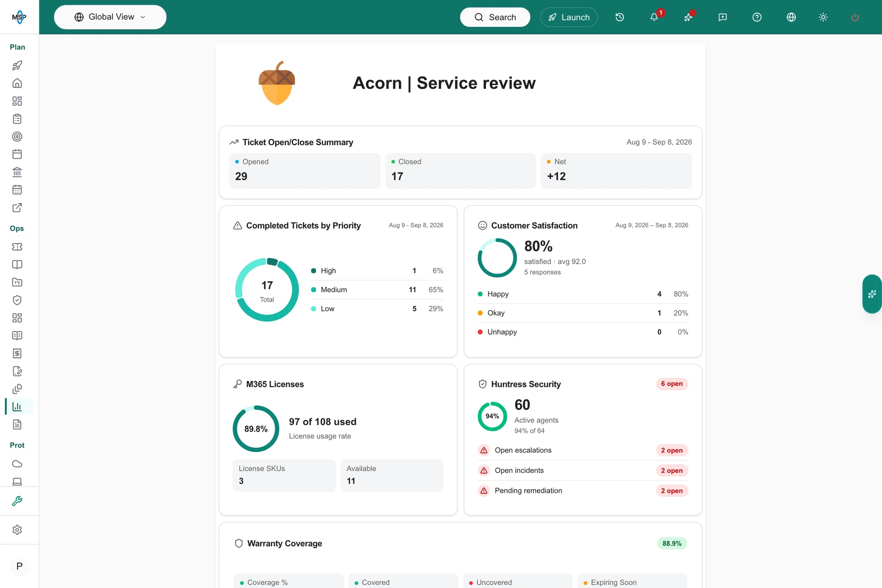Open the help question mark icon
The width and height of the screenshot is (882, 588).
coord(757,17)
